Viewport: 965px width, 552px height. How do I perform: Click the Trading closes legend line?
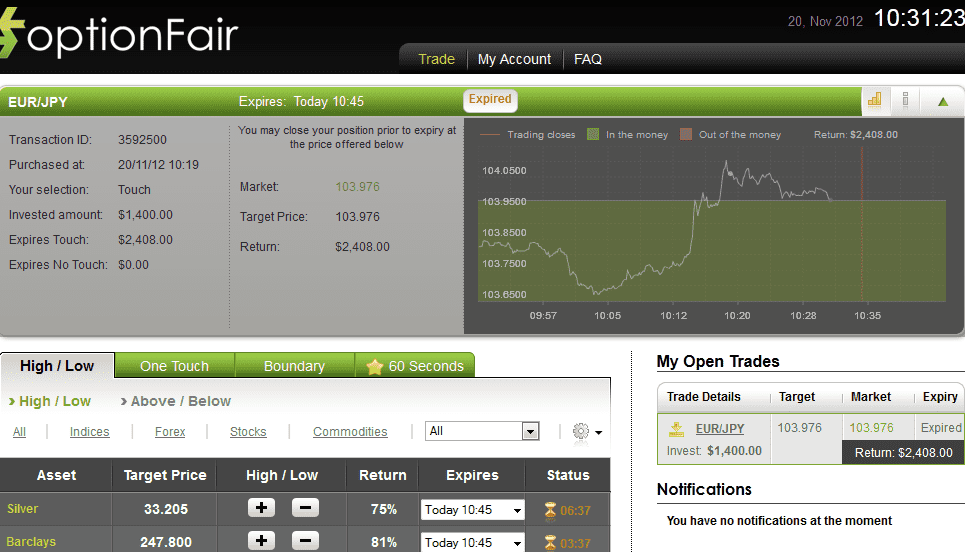coord(490,134)
